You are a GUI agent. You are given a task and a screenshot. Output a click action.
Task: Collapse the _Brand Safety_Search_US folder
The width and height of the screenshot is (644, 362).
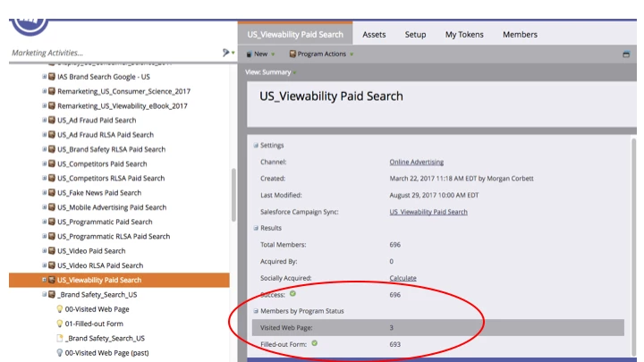(x=45, y=294)
